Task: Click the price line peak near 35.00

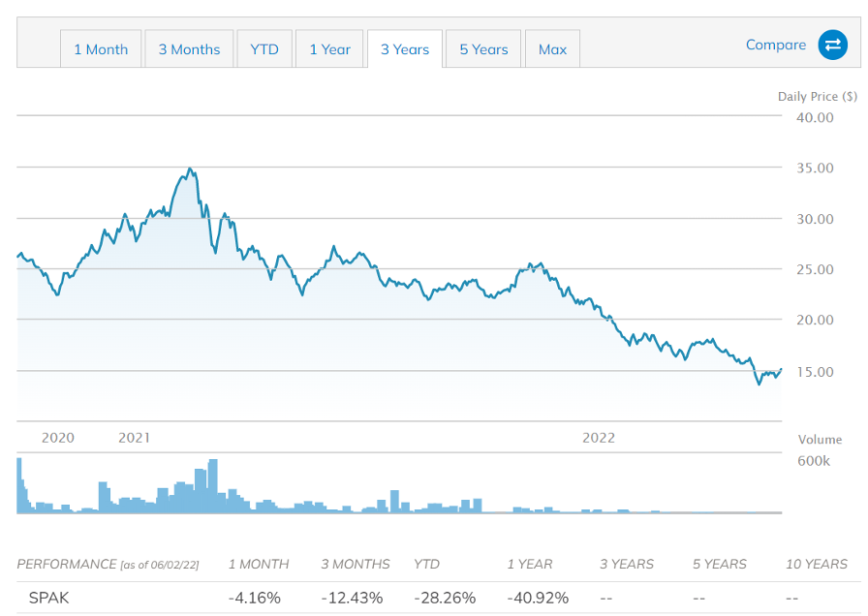Action: tap(191, 169)
